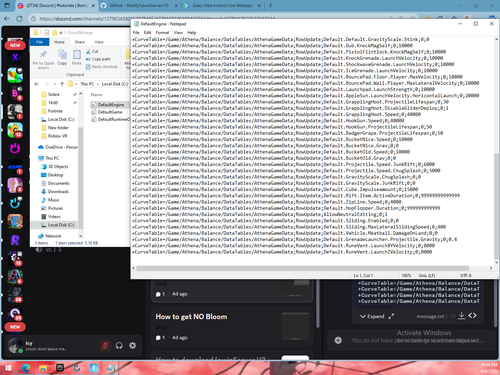Sort files by the Name column header
500x375 pixels.
click(97, 95)
